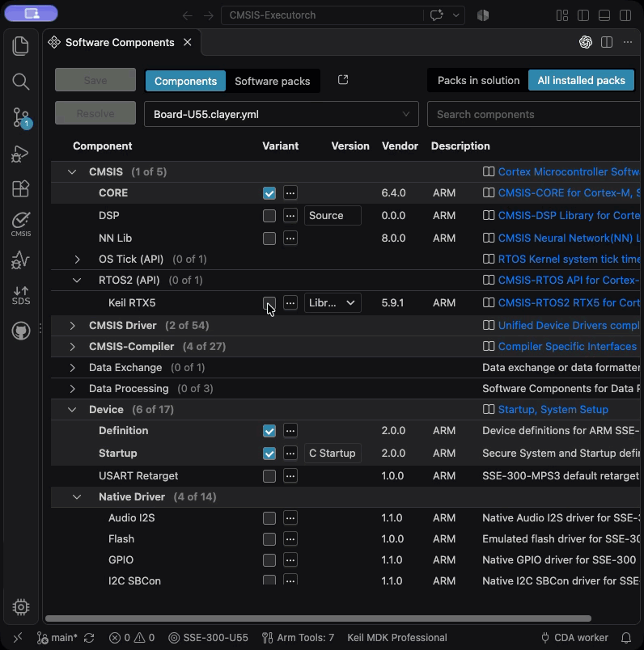Image resolution: width=644 pixels, height=650 pixels.
Task: Open the Extensions view
Action: coord(20,188)
